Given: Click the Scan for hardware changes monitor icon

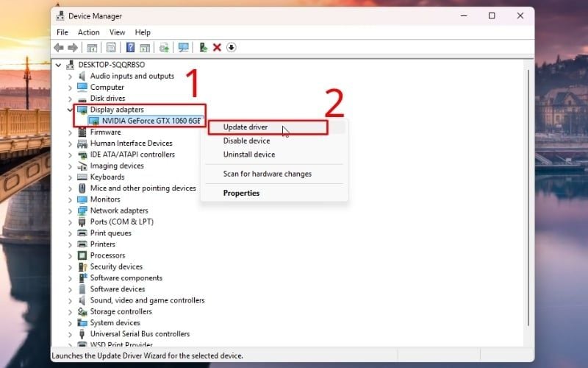Looking at the screenshot, I should pos(183,48).
